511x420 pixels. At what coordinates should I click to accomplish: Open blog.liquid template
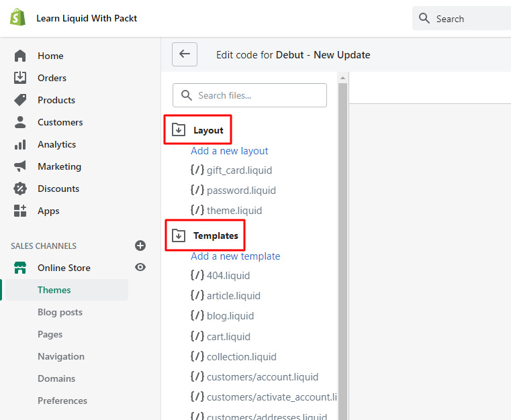click(230, 316)
